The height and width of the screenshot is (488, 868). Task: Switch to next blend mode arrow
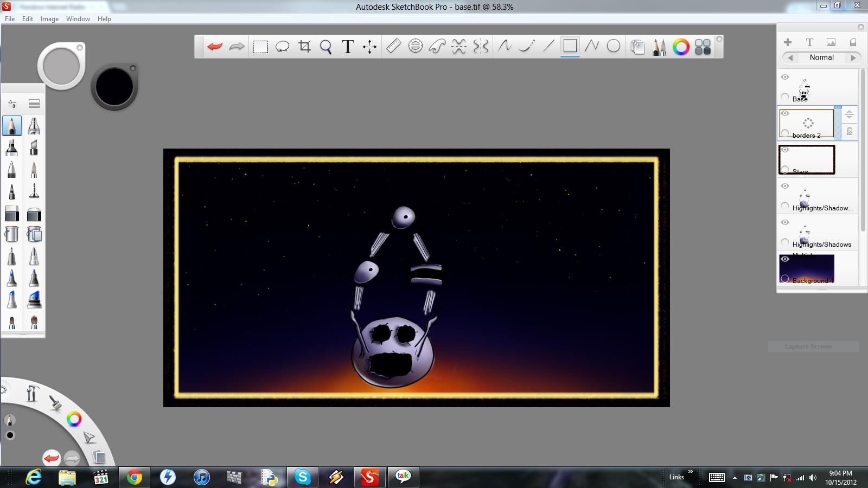(853, 57)
